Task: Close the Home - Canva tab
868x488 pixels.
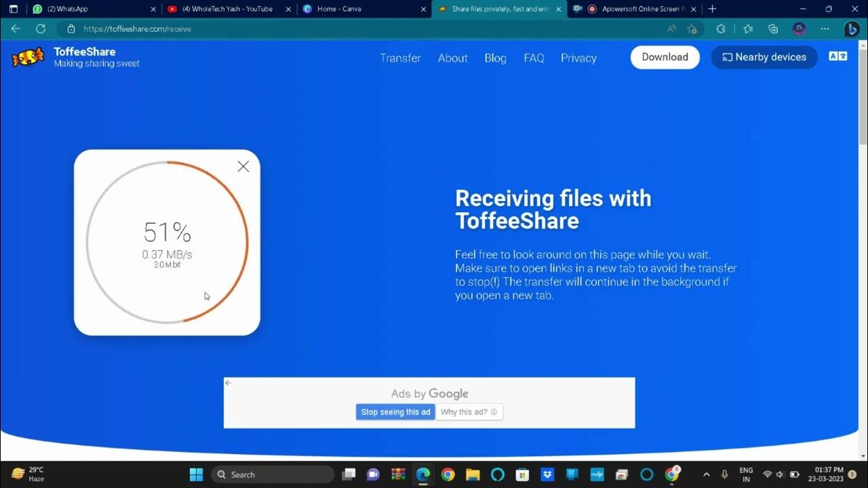Action: click(424, 9)
